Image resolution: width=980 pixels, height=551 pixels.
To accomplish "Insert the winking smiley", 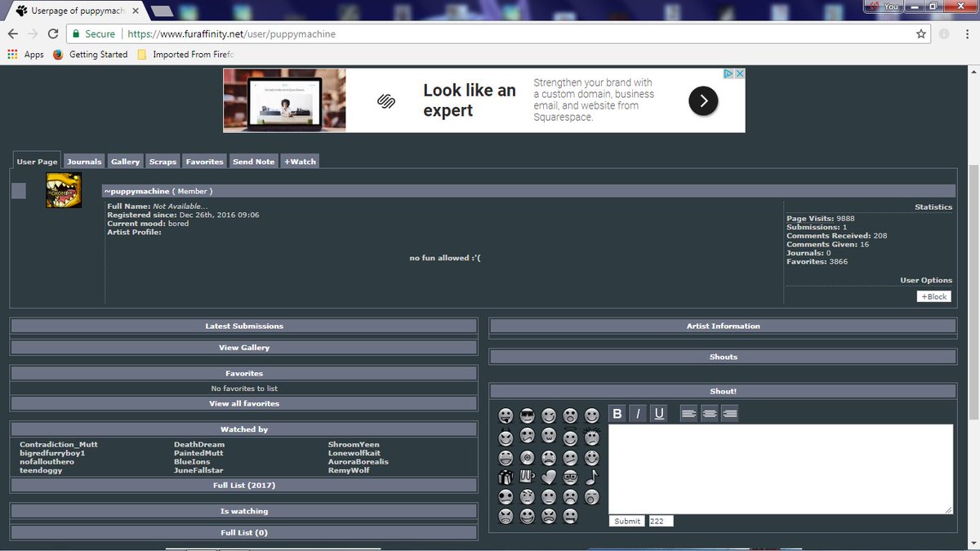I will pos(549,415).
